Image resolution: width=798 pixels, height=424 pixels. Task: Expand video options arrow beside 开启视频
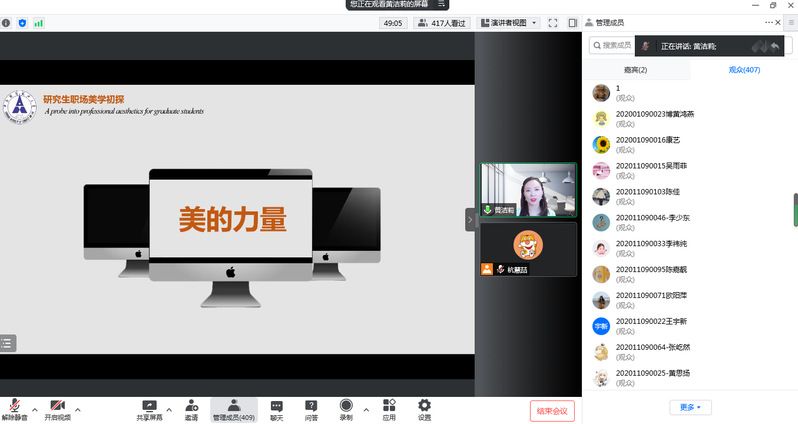pyautogui.click(x=78, y=409)
